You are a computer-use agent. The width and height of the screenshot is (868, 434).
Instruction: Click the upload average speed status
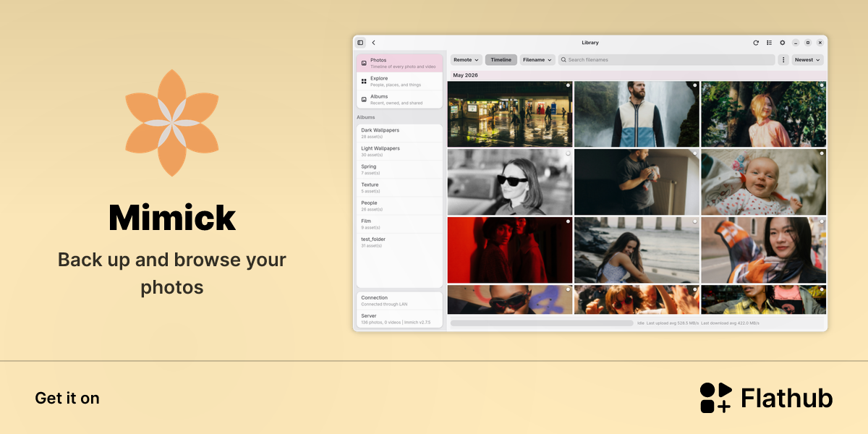point(673,323)
